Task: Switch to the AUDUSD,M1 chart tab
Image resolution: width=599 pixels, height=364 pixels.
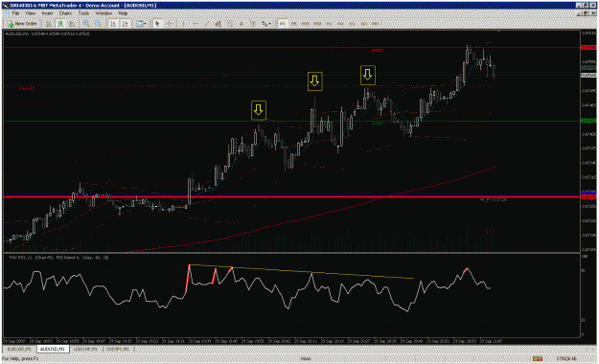Action: [x=53, y=349]
